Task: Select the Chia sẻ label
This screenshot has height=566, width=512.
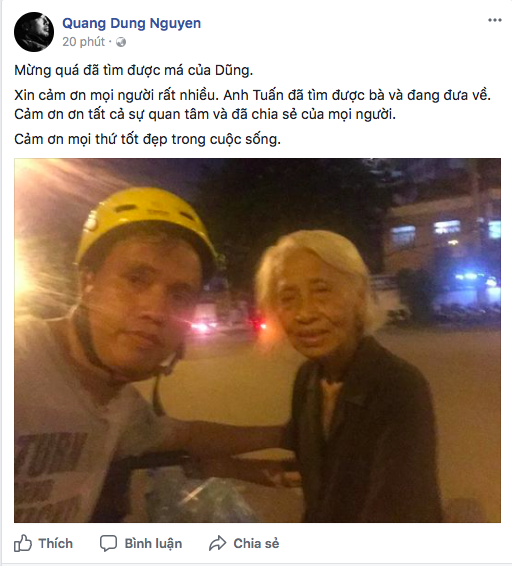Action: pyautogui.click(x=256, y=543)
